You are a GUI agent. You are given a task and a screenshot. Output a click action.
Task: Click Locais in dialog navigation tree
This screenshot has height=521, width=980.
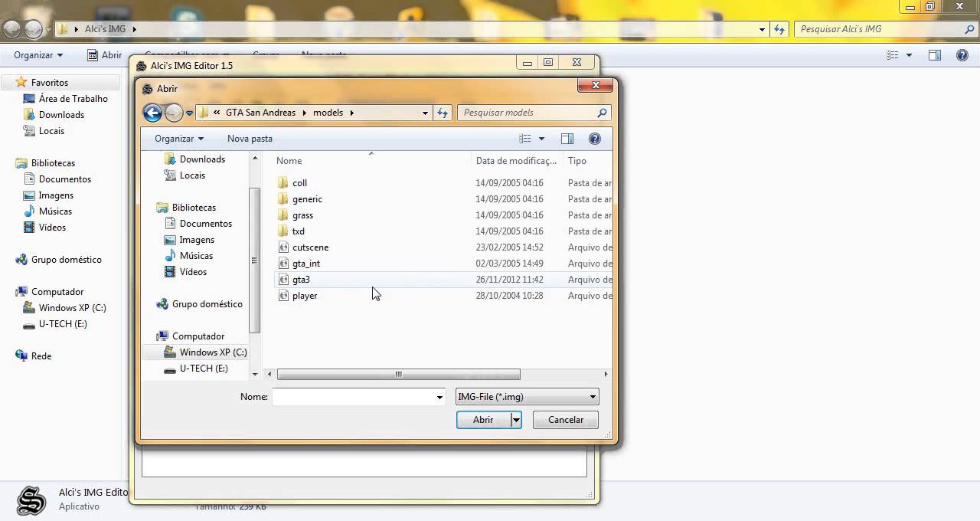point(192,175)
